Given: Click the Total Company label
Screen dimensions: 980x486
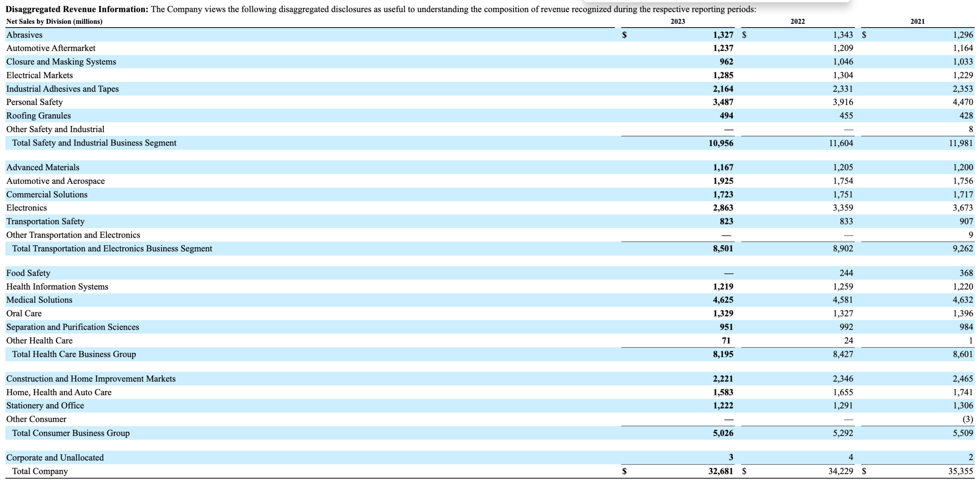Looking at the screenshot, I should click(40, 471).
